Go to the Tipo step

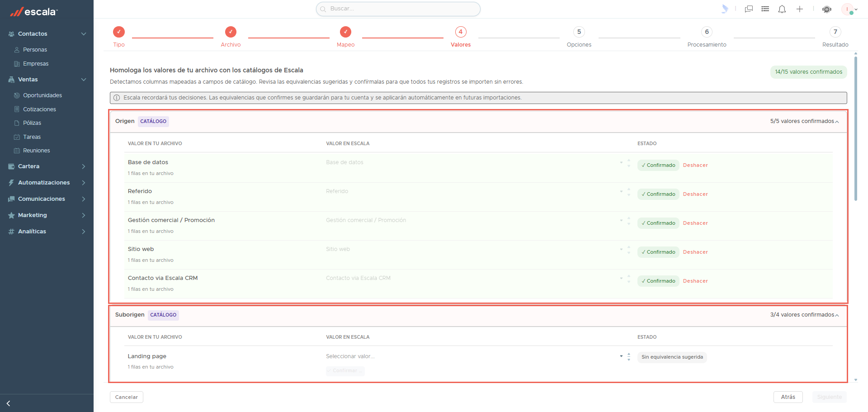pos(119,37)
